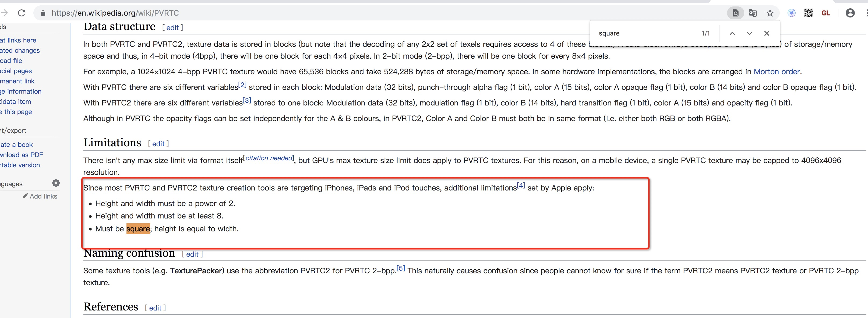Click the find-in-page icon in address bar
Viewport: 868px width, 318px height.
[736, 13]
